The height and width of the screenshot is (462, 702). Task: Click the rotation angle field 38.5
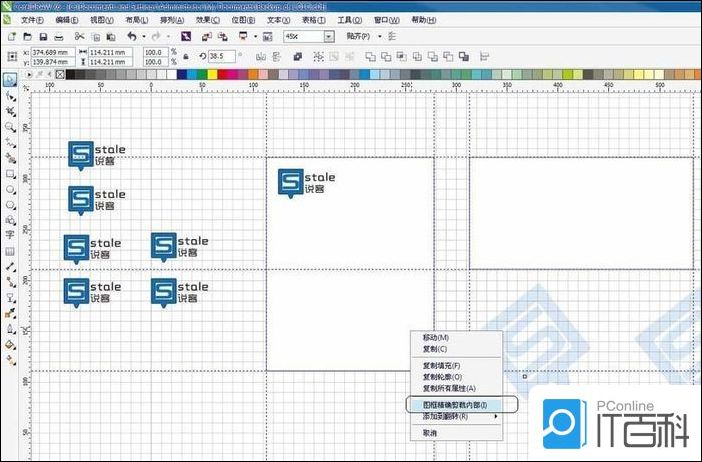tap(222, 56)
